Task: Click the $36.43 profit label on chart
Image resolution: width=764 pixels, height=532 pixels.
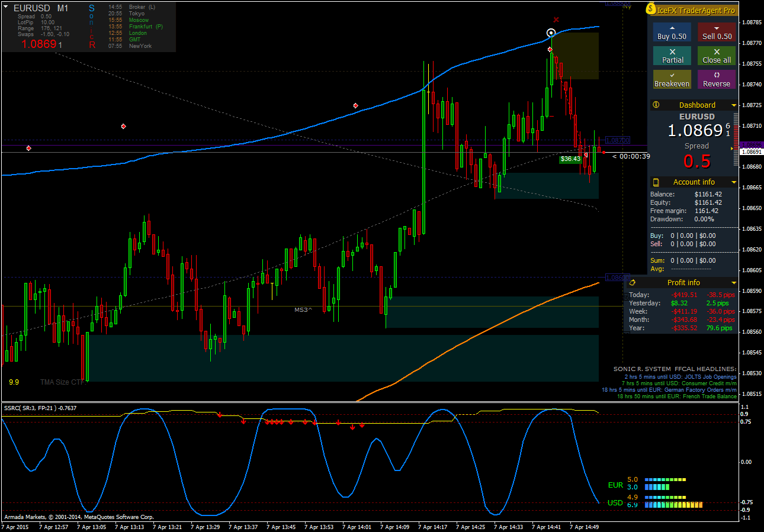Action: tap(570, 159)
